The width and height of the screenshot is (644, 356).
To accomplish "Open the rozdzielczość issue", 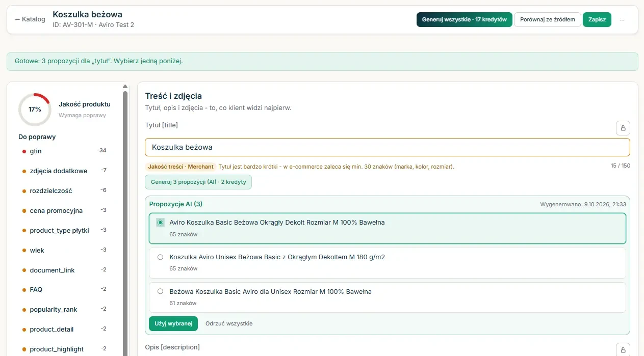I will click(x=65, y=191).
